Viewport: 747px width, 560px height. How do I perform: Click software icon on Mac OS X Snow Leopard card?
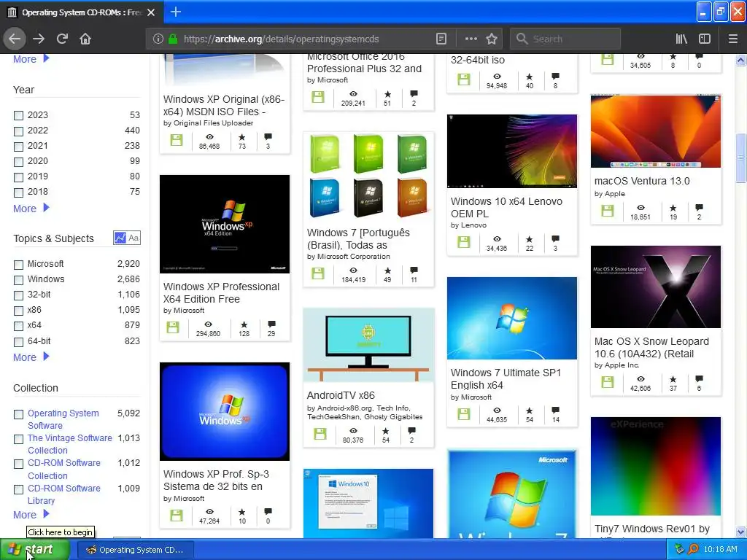[608, 382]
